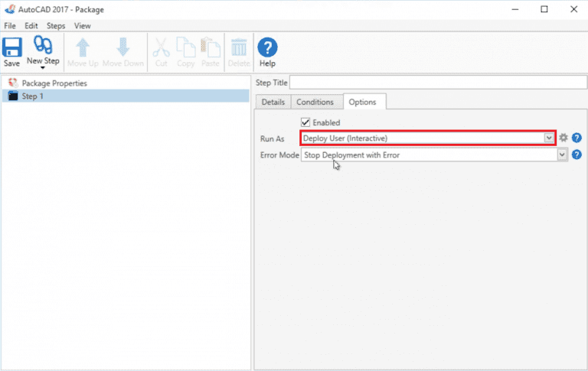Select the Options tab
The width and height of the screenshot is (588, 371).
click(363, 102)
